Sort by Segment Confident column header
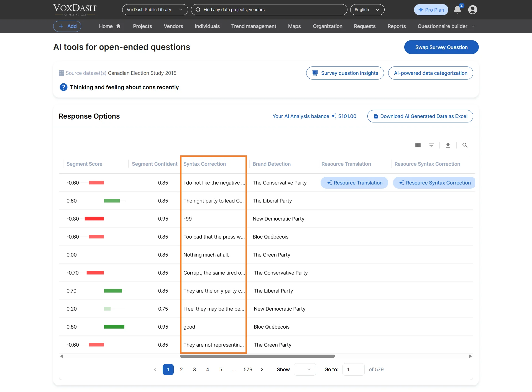Viewport: 532px width, 392px height. 155,164
